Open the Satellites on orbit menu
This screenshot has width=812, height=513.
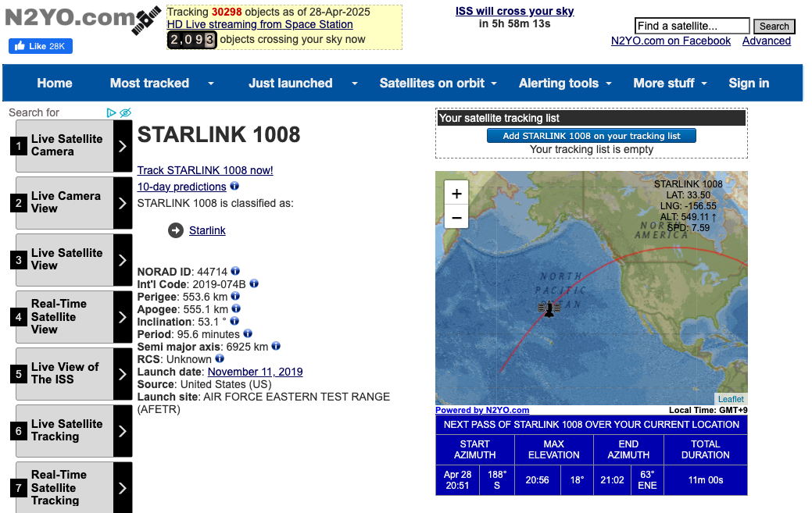(x=432, y=83)
